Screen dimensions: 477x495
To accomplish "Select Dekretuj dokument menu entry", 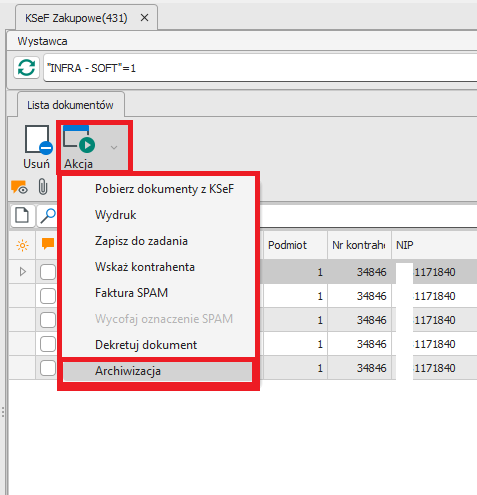I will (146, 345).
